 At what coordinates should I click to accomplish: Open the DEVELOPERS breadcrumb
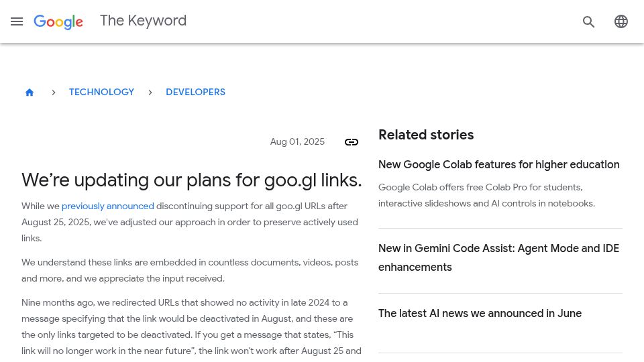[x=195, y=92]
